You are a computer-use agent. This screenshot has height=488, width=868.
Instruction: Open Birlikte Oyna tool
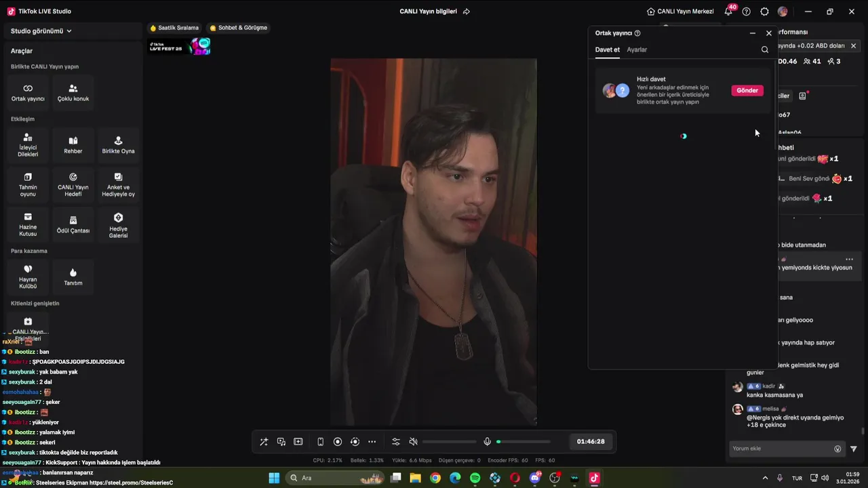tap(118, 145)
